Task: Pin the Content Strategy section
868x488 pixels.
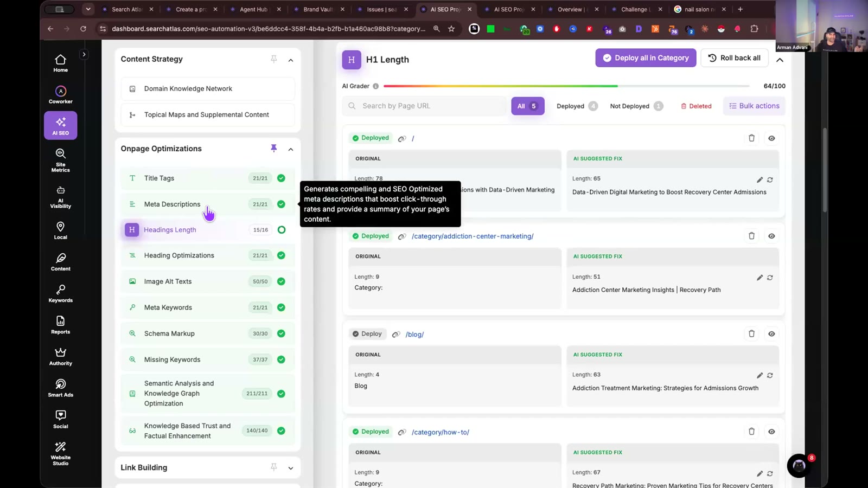Action: 273,59
